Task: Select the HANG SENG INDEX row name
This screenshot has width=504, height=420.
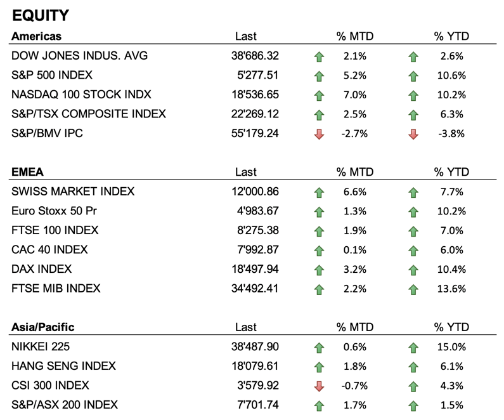Action: point(63,365)
